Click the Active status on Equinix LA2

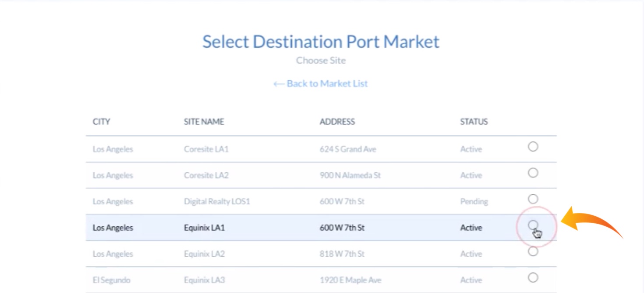472,254
